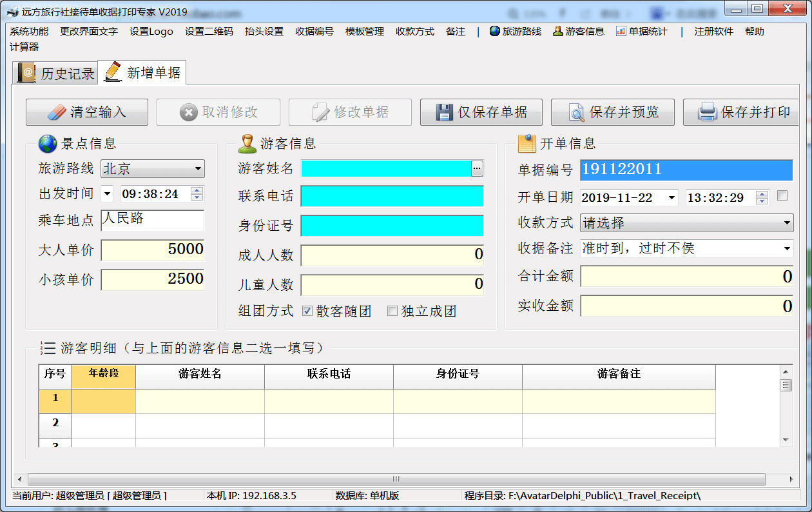
Task: Click the printer icon on 保存并打印
Action: 708,113
